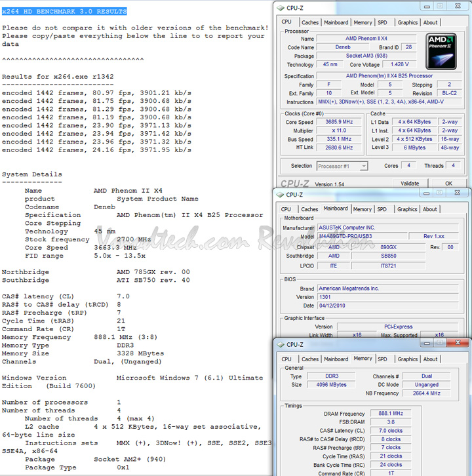Click the 'Results for x264.exe r1342' line

(58, 77)
